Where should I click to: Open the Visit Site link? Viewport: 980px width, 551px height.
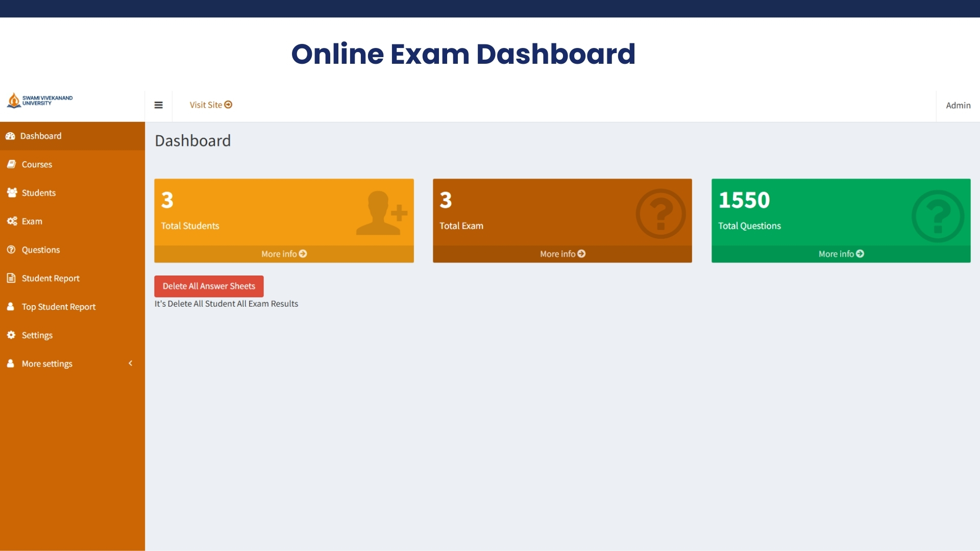tap(210, 105)
